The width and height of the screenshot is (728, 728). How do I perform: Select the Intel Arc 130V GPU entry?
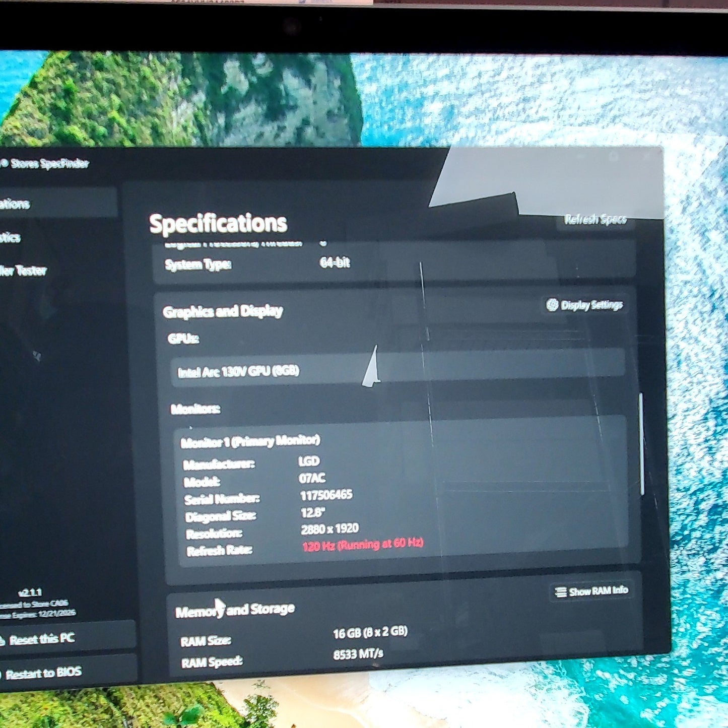point(398,368)
